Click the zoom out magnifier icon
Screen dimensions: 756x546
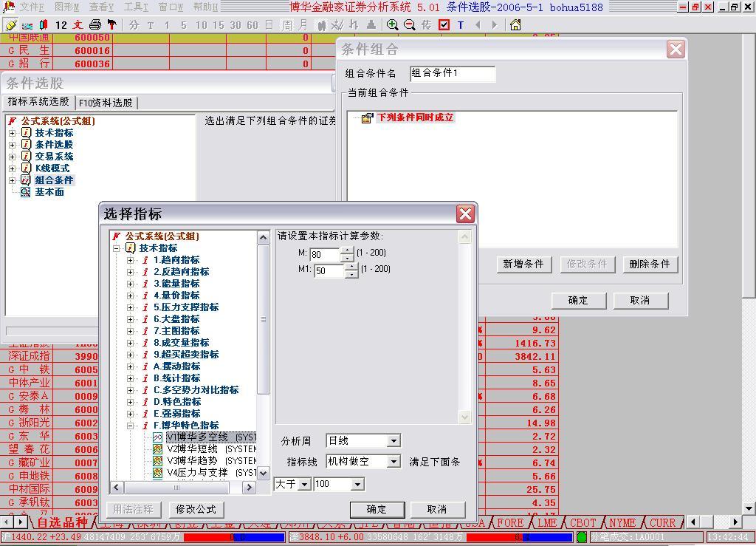click(409, 25)
